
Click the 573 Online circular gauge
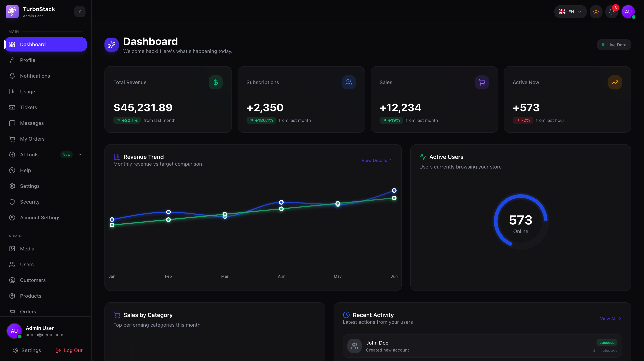coord(521,221)
